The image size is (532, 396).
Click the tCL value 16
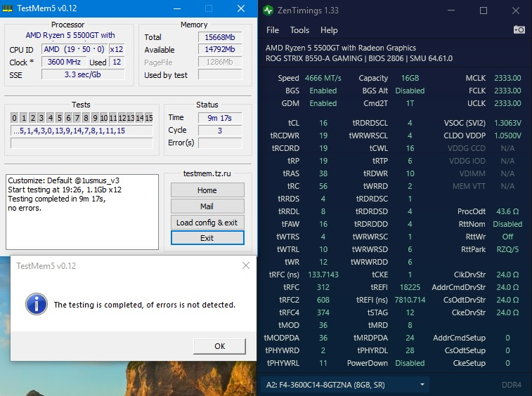click(x=323, y=123)
